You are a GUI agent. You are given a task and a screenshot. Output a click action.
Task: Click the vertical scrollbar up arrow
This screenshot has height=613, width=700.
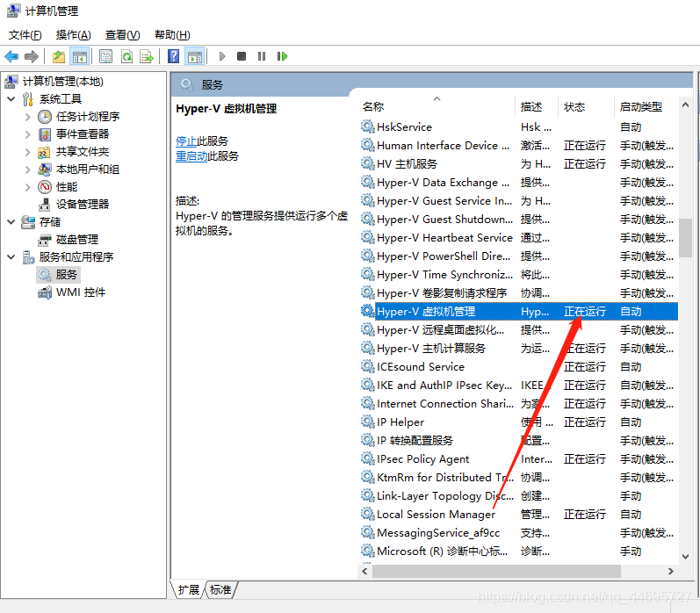tap(685, 105)
